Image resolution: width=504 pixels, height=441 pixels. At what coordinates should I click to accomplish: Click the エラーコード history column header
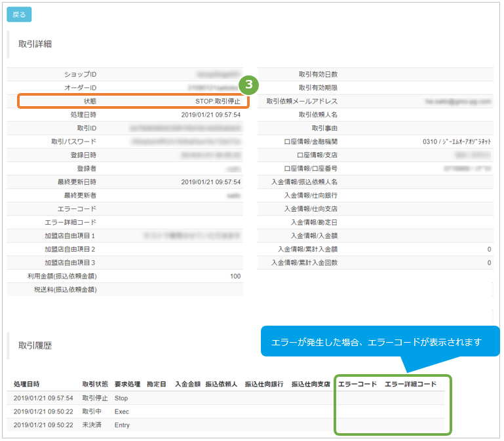tap(357, 384)
